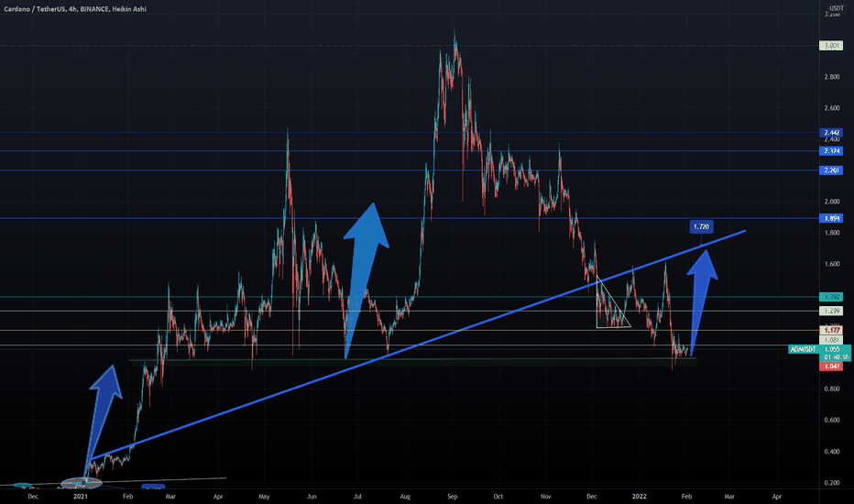The image size is (854, 504).
Task: Select the 1.894 price level label
Action: click(x=831, y=218)
